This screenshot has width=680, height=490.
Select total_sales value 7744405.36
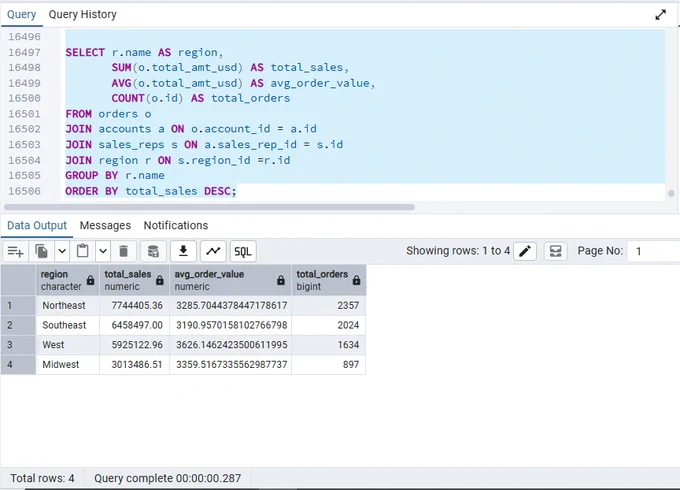[x=134, y=306]
